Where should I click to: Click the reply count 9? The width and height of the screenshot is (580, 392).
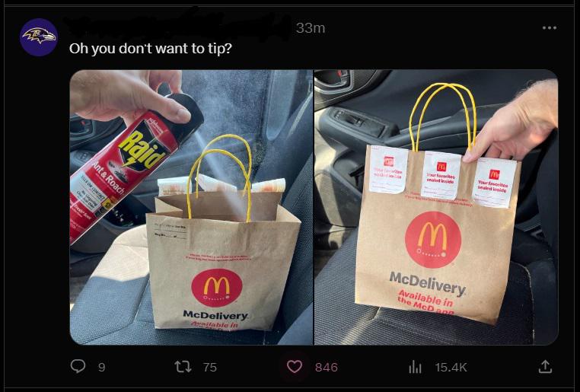click(x=101, y=367)
